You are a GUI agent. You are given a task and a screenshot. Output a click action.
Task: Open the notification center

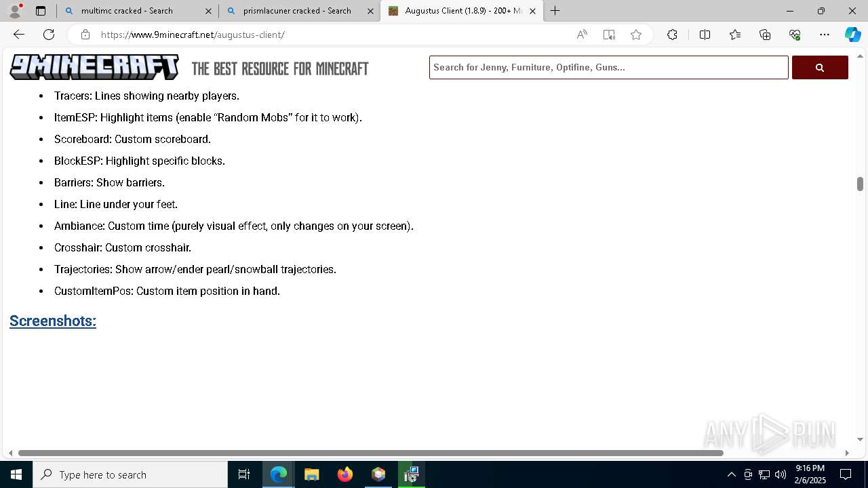[846, 474]
